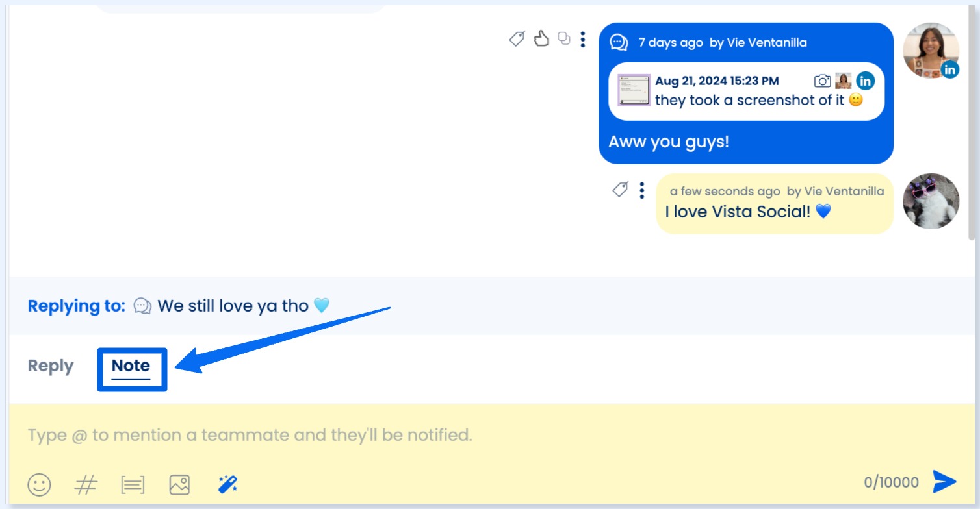The height and width of the screenshot is (509, 980).
Task: Open the LinkedIn badge on Vie's avatar
Action: tap(950, 69)
